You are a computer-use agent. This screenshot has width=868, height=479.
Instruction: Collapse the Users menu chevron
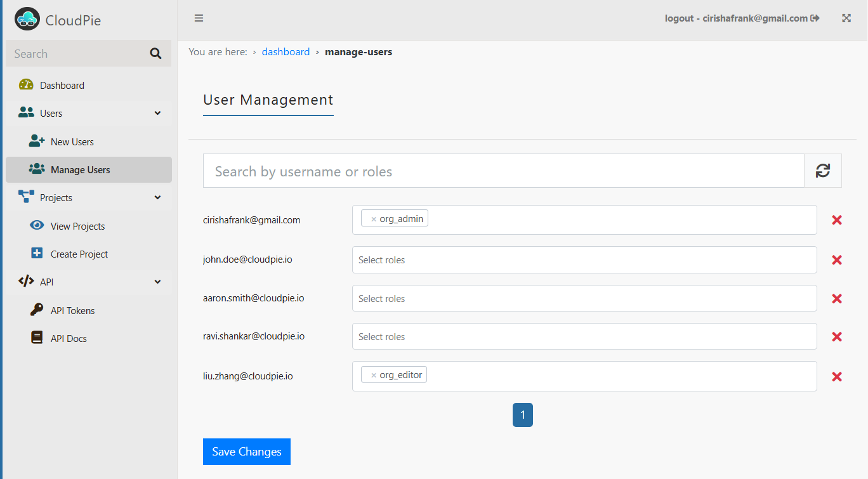tap(158, 113)
